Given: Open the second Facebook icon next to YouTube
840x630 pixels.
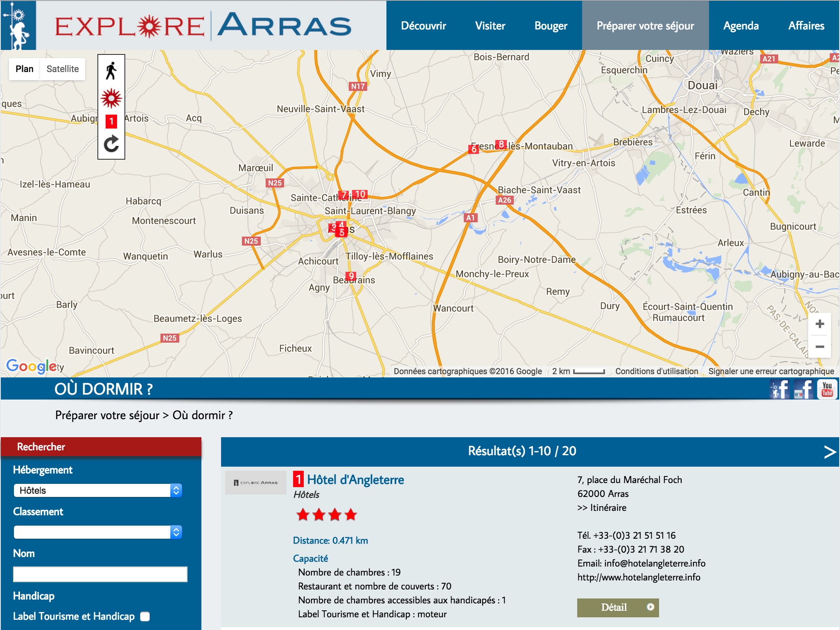Looking at the screenshot, I should [x=804, y=389].
